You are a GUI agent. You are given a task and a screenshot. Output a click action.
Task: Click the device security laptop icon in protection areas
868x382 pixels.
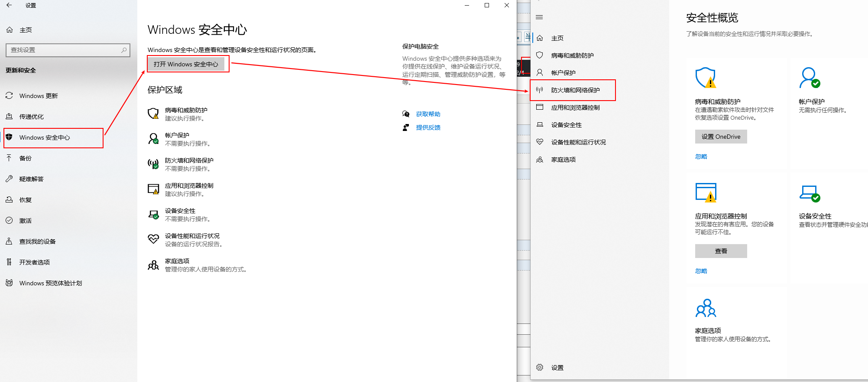tap(153, 214)
